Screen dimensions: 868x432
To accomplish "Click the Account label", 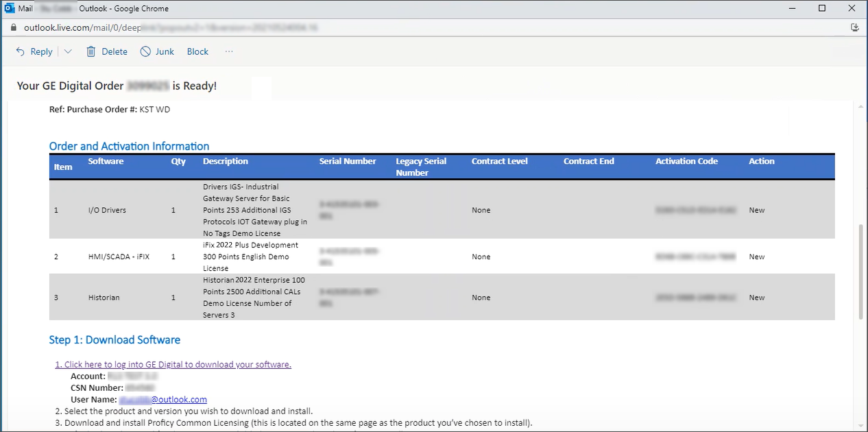I will pyautogui.click(x=88, y=376).
